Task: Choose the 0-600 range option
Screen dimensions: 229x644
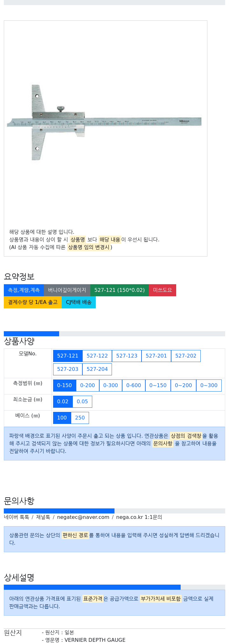Action: pos(134,385)
